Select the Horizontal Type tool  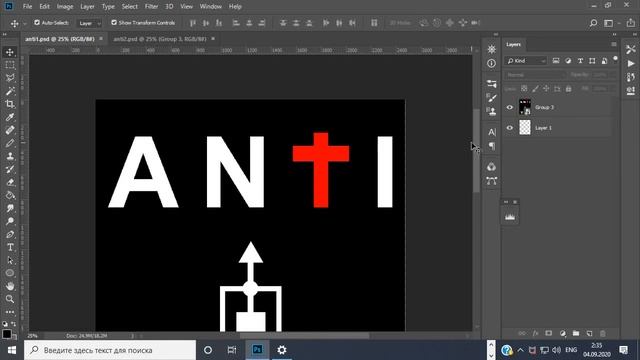point(10,247)
